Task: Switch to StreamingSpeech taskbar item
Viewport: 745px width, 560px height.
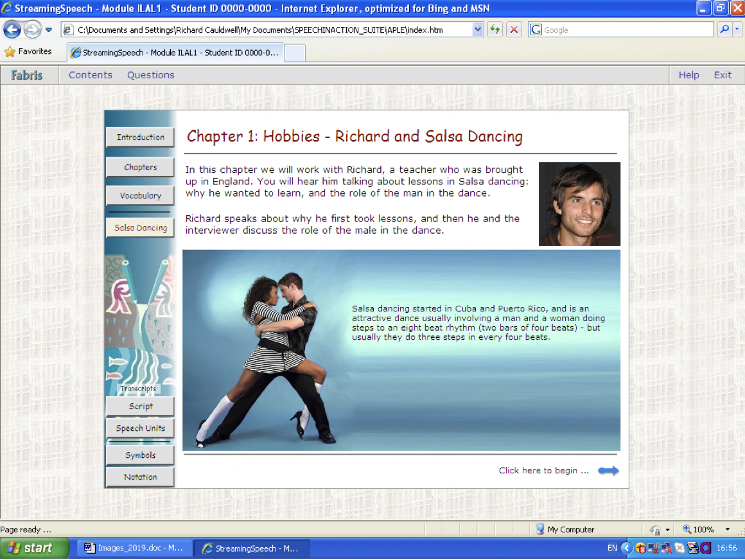Action: (252, 548)
